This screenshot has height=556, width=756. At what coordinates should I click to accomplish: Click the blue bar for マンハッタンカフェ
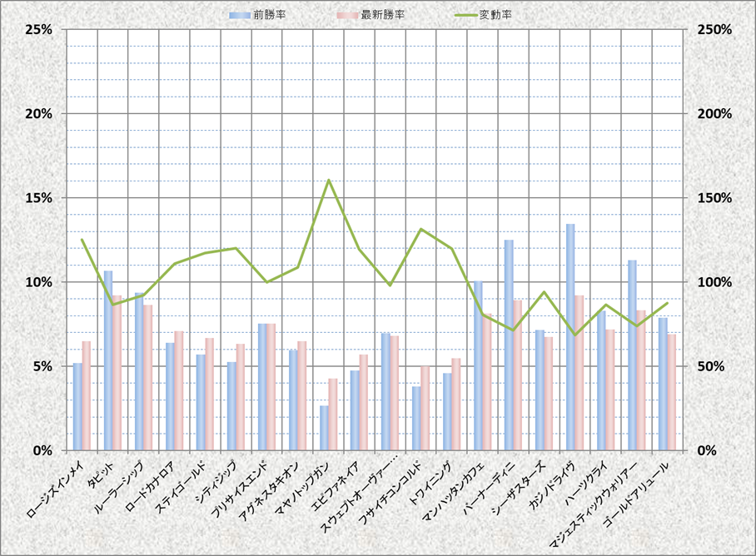point(478,365)
